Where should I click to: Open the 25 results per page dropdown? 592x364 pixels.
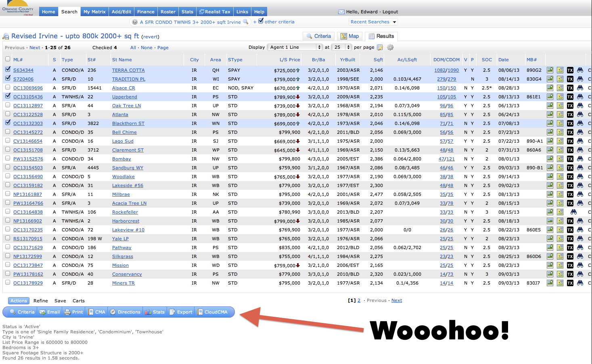tap(341, 47)
